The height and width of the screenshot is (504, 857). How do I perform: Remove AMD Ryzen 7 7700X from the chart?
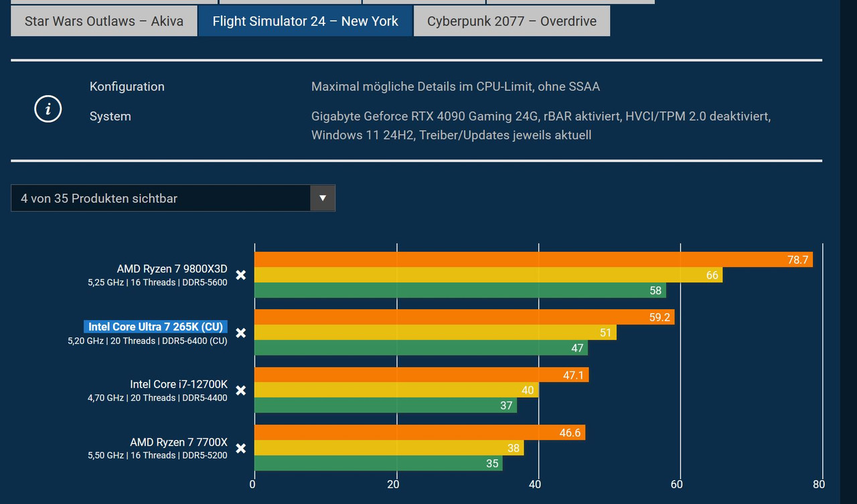pos(240,448)
